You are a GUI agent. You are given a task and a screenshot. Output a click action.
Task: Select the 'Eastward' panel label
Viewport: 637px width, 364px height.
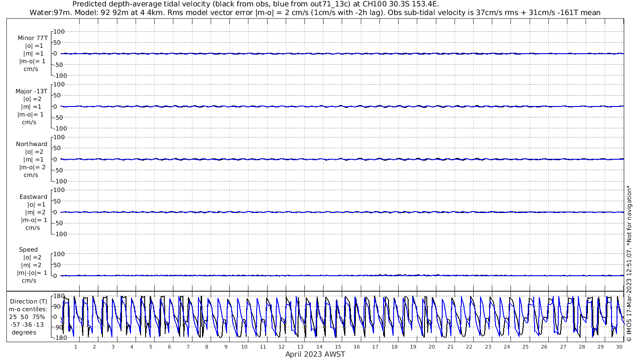(x=33, y=197)
